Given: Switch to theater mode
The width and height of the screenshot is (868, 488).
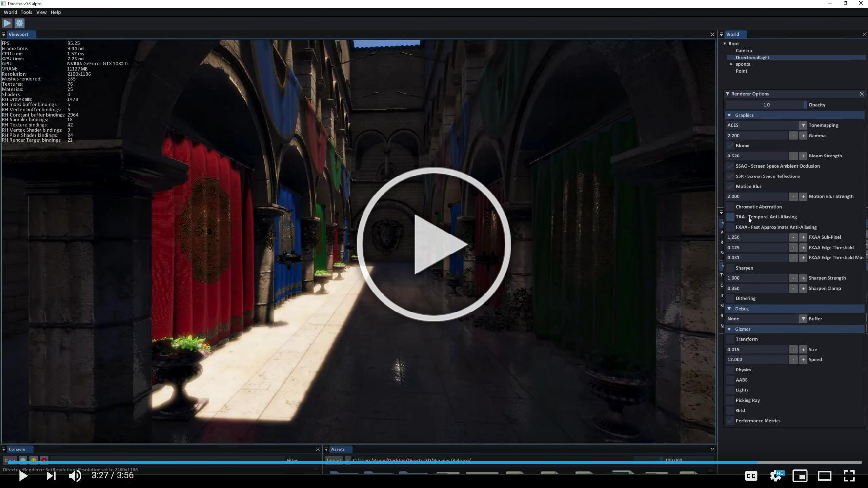Looking at the screenshot, I should [x=825, y=476].
